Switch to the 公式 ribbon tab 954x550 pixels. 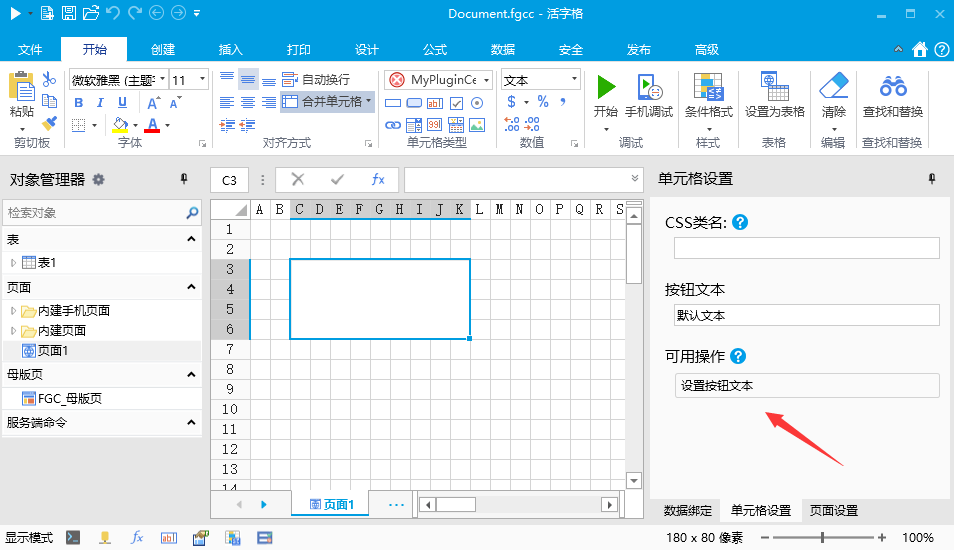click(434, 50)
